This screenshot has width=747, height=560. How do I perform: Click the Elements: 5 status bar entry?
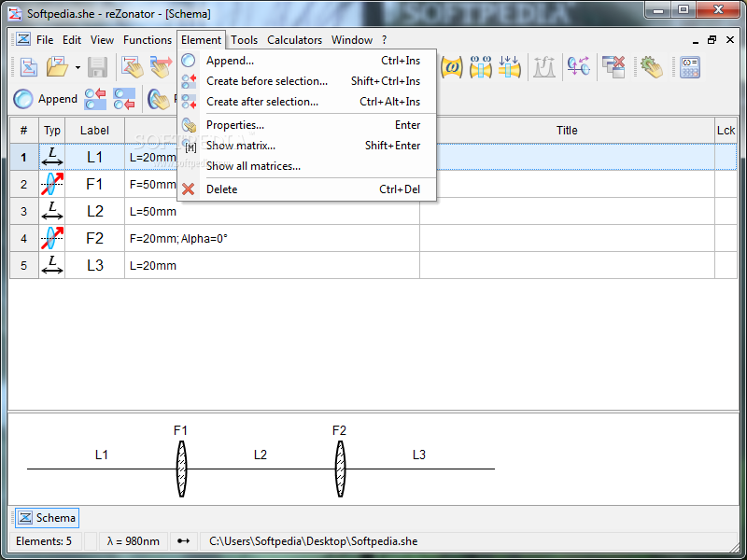click(44, 541)
